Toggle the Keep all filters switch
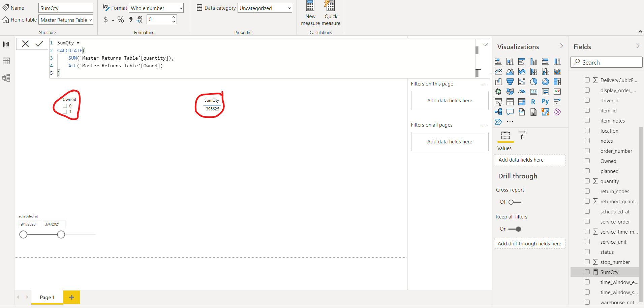The width and height of the screenshot is (644, 308). (x=515, y=229)
